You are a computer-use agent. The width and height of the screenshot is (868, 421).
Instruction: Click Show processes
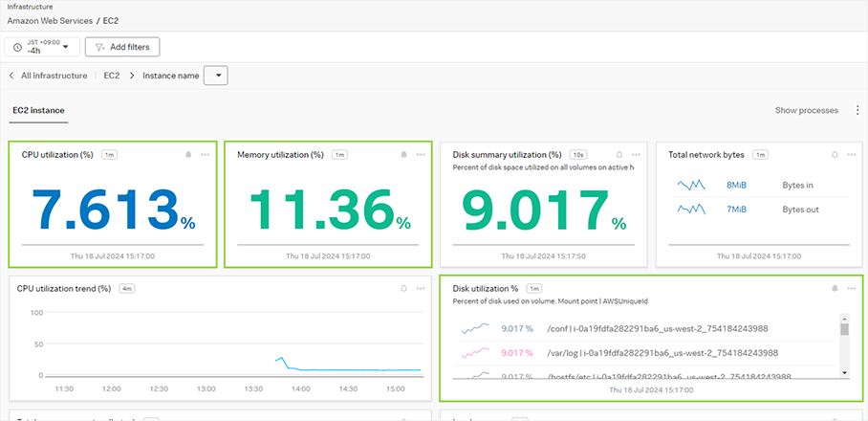pyautogui.click(x=806, y=111)
